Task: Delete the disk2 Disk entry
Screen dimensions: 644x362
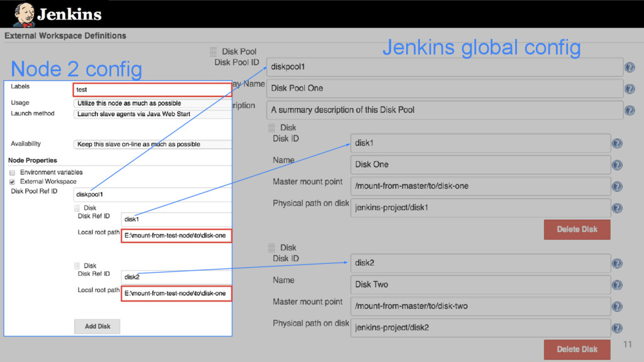Action: coord(577,349)
